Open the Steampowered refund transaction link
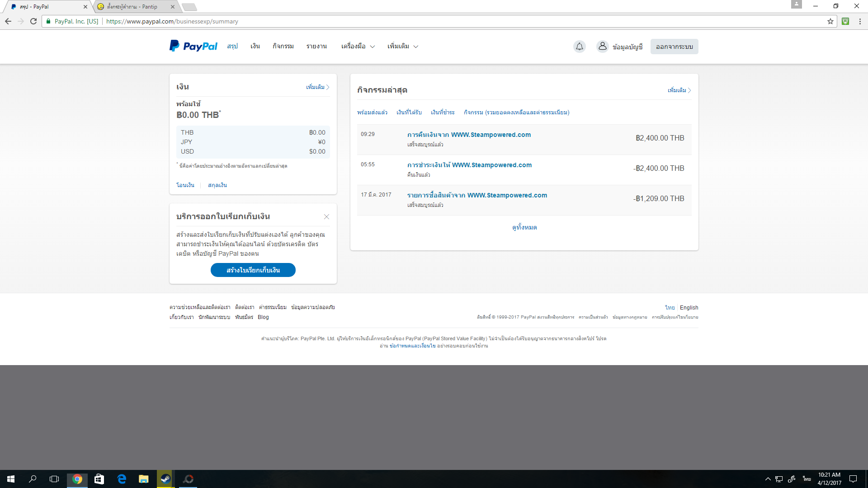This screenshot has width=868, height=488. tap(469, 135)
